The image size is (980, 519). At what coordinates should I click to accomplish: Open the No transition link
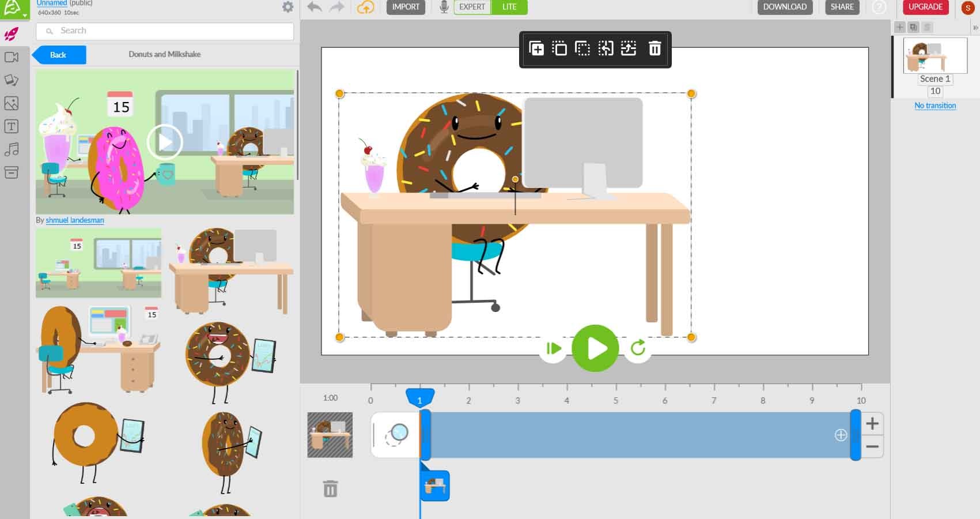pyautogui.click(x=935, y=106)
